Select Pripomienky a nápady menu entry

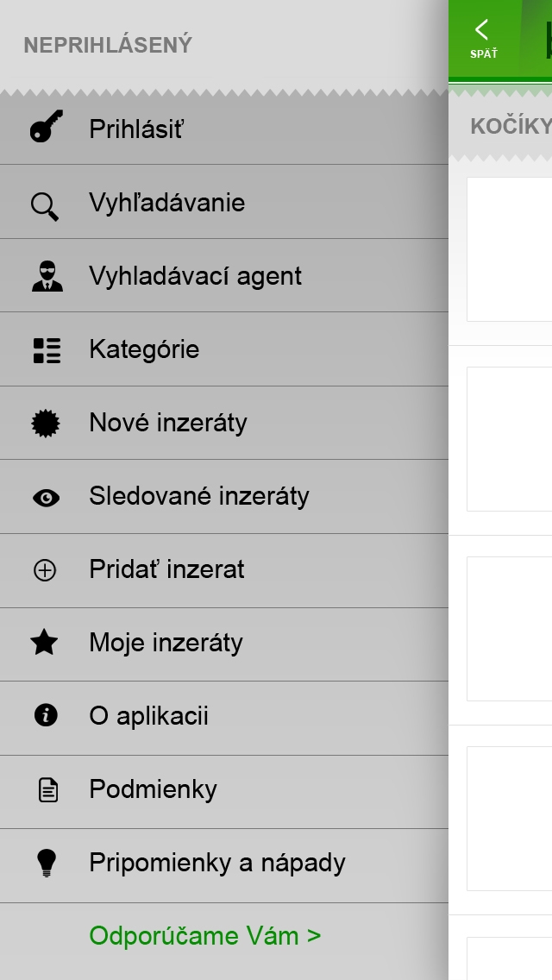click(223, 865)
